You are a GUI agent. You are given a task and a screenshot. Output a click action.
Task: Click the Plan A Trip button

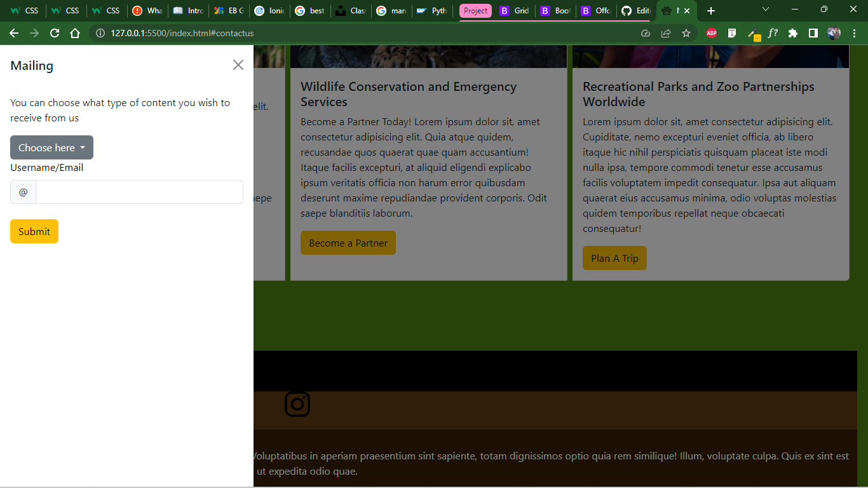click(x=614, y=258)
